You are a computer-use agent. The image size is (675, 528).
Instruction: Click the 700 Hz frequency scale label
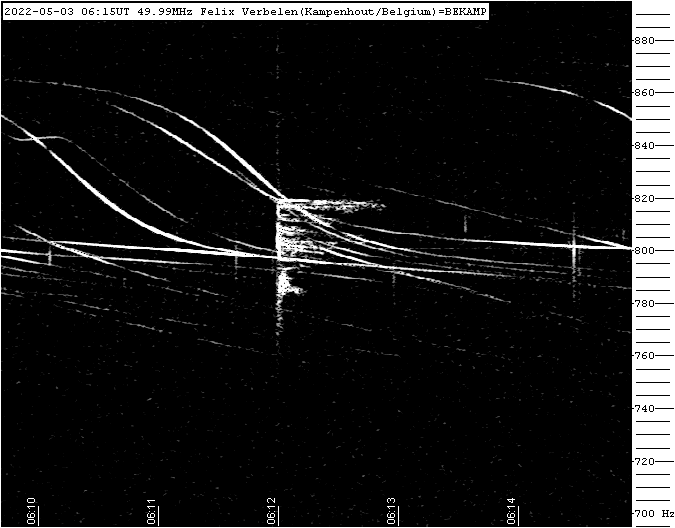coord(653,513)
